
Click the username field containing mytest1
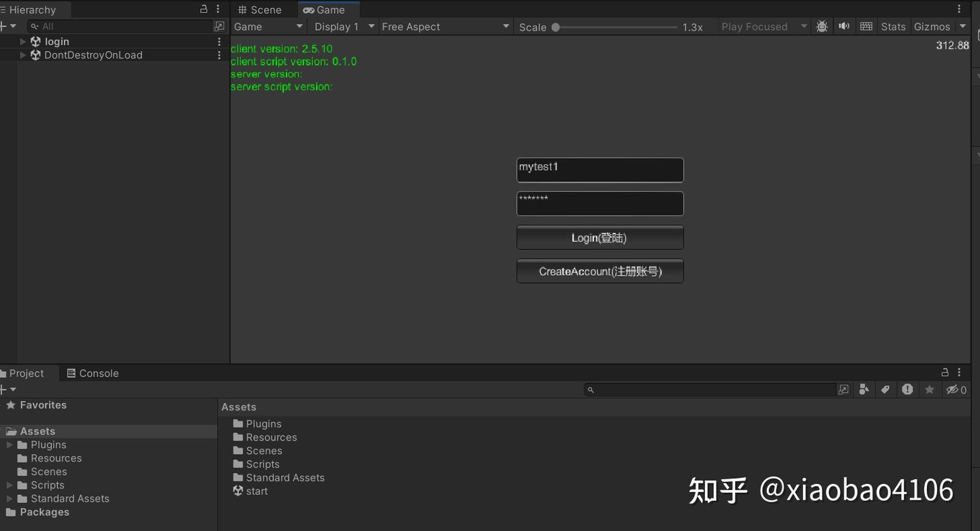(x=600, y=170)
